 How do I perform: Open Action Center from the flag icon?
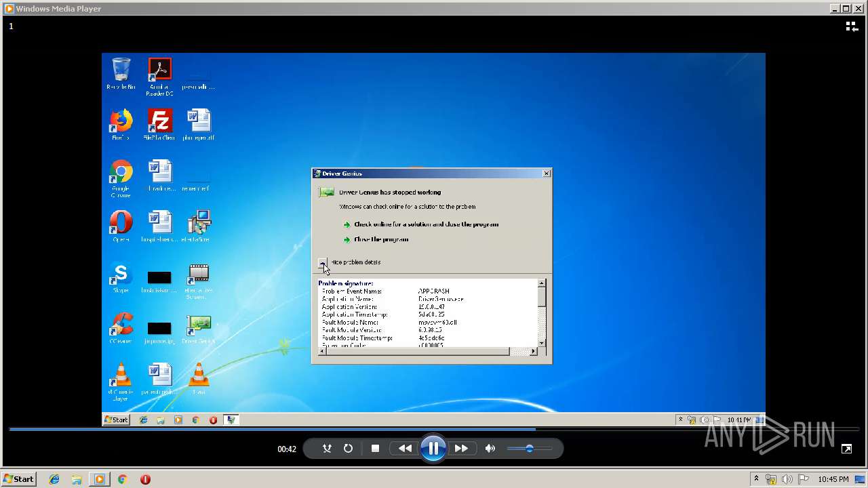tap(803, 479)
